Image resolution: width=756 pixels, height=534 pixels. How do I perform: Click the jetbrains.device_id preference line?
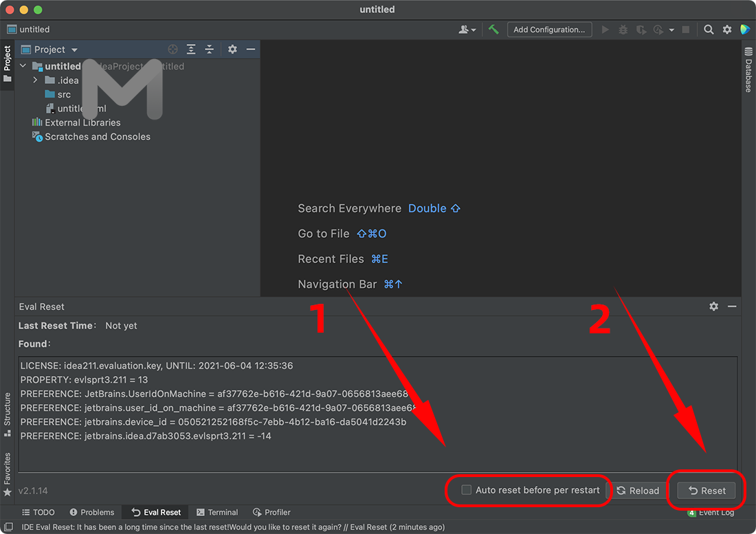213,422
